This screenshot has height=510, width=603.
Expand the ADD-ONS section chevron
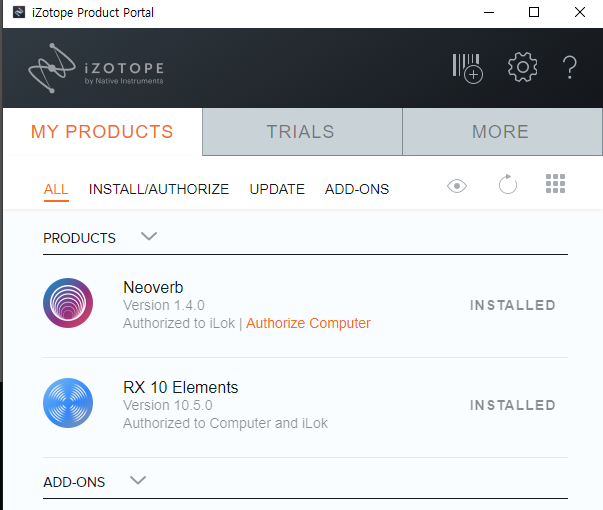tap(138, 481)
